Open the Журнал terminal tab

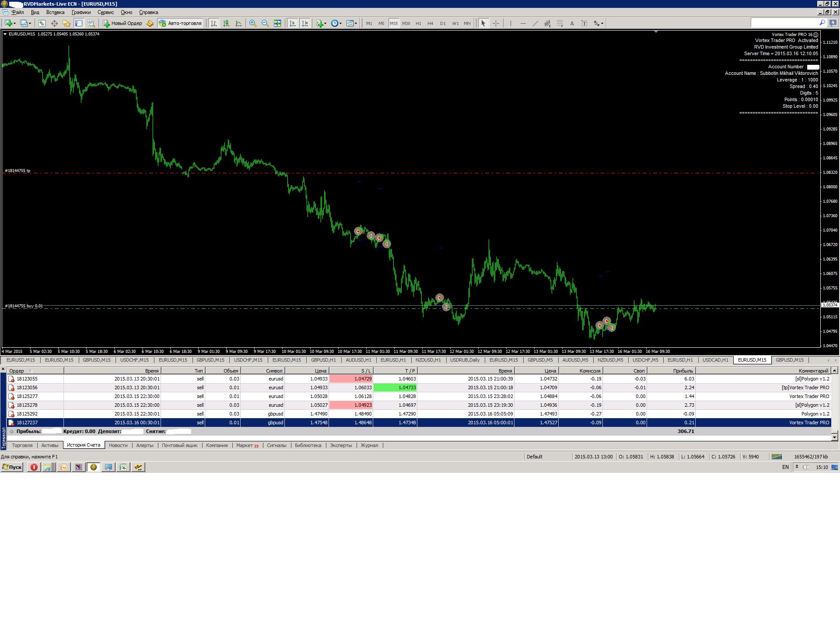[x=369, y=445]
